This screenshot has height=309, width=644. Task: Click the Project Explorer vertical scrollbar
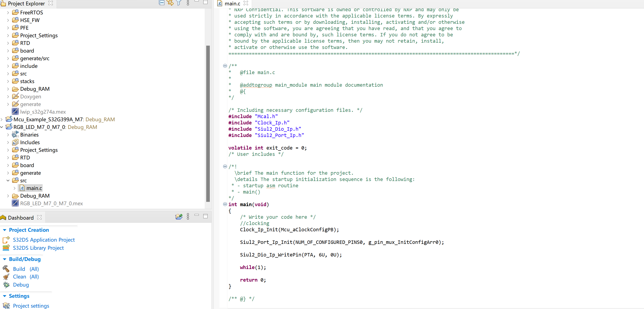coord(208,123)
